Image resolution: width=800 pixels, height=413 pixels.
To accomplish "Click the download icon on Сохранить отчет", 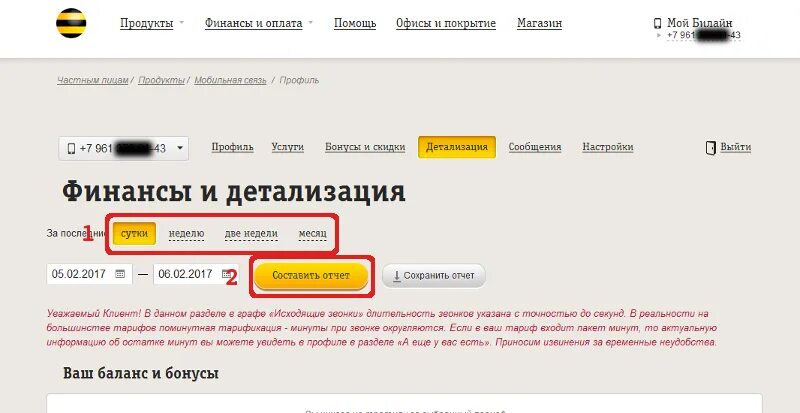I will (x=396, y=276).
